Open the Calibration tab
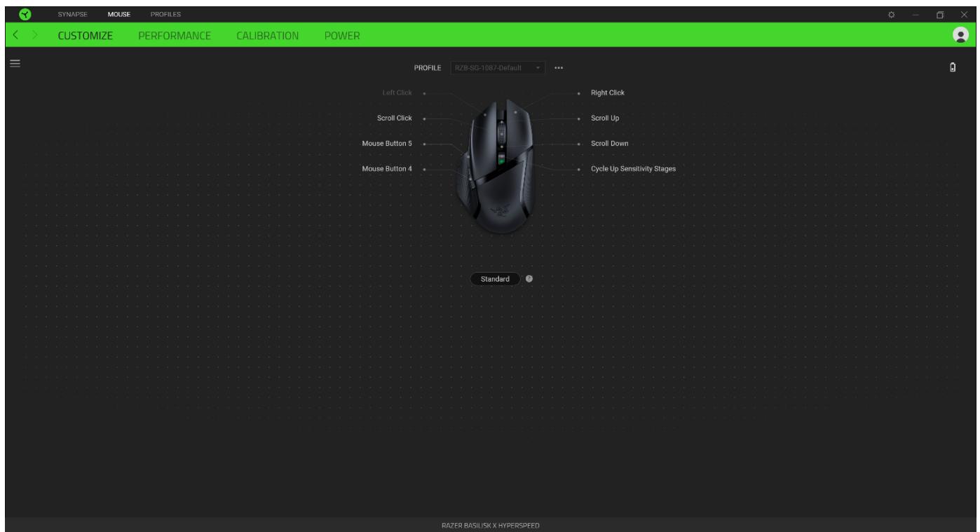980x532 pixels. point(268,35)
